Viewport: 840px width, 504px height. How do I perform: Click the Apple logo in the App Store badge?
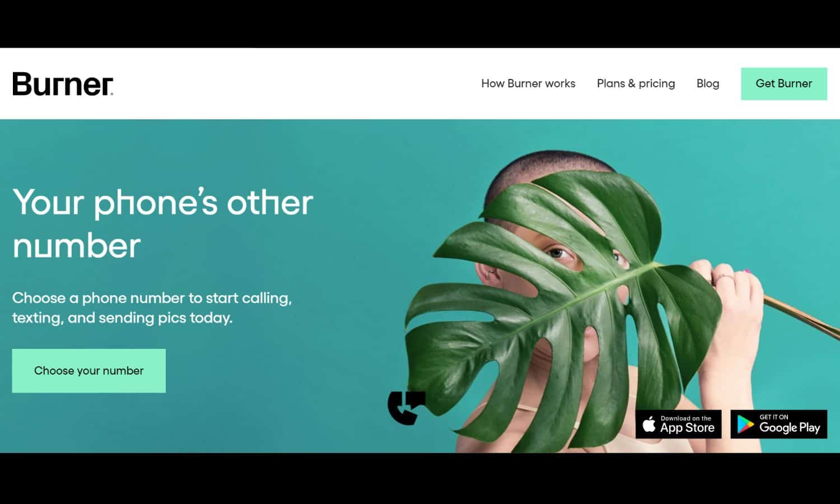649,424
